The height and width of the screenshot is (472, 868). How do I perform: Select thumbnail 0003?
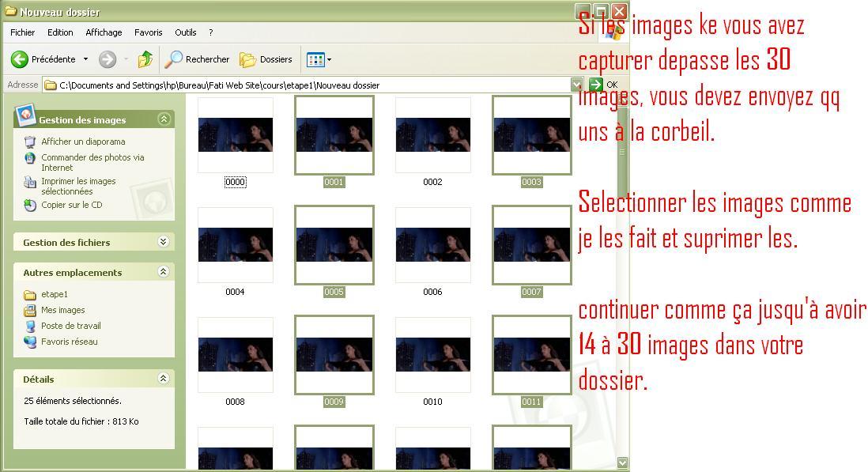point(531,135)
